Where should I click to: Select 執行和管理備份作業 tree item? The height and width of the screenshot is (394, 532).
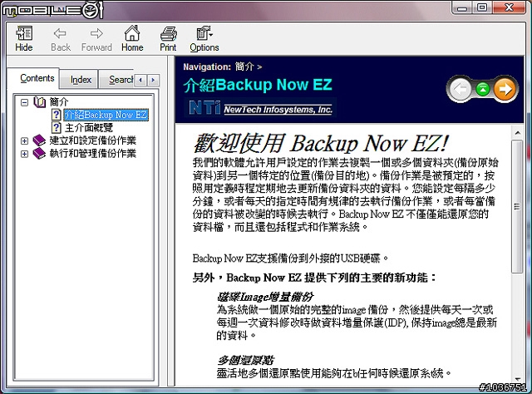tap(92, 154)
